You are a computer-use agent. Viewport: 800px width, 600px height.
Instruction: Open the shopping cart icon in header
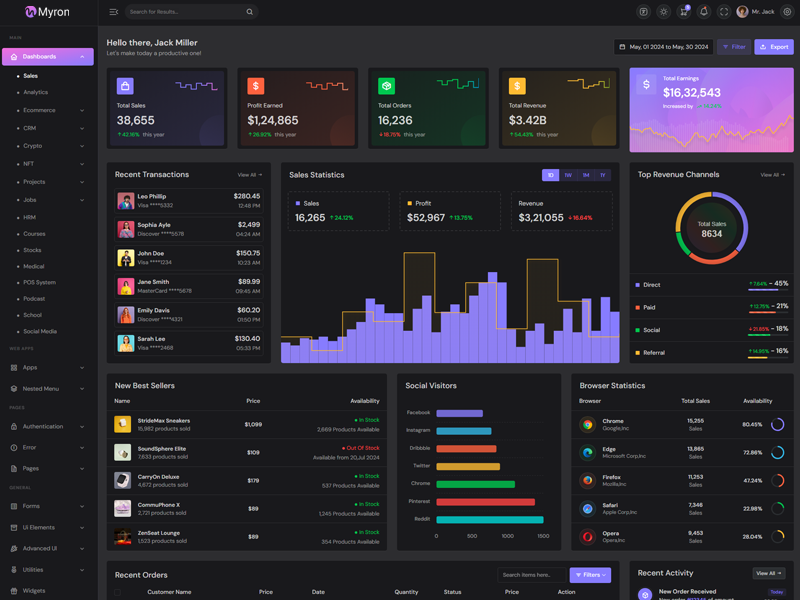pos(684,12)
